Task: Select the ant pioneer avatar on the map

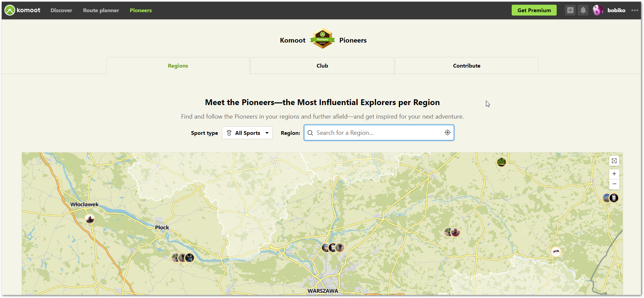Action: pyautogui.click(x=556, y=252)
